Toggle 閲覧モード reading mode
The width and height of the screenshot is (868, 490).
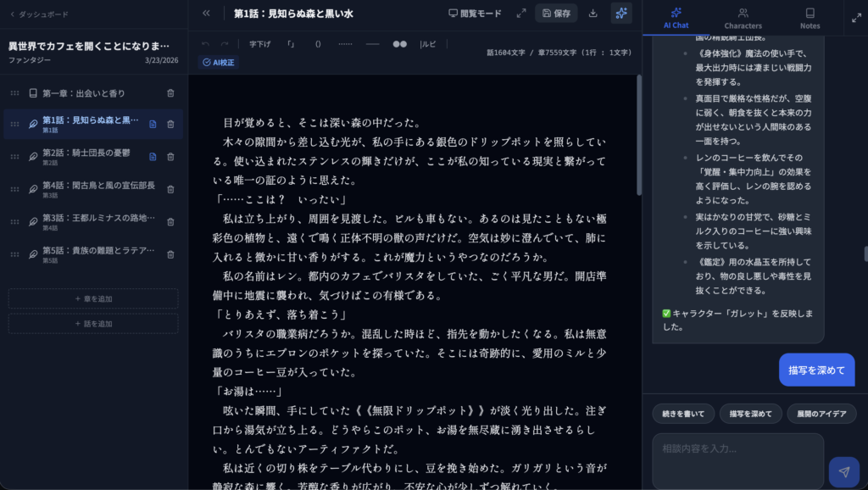(475, 14)
